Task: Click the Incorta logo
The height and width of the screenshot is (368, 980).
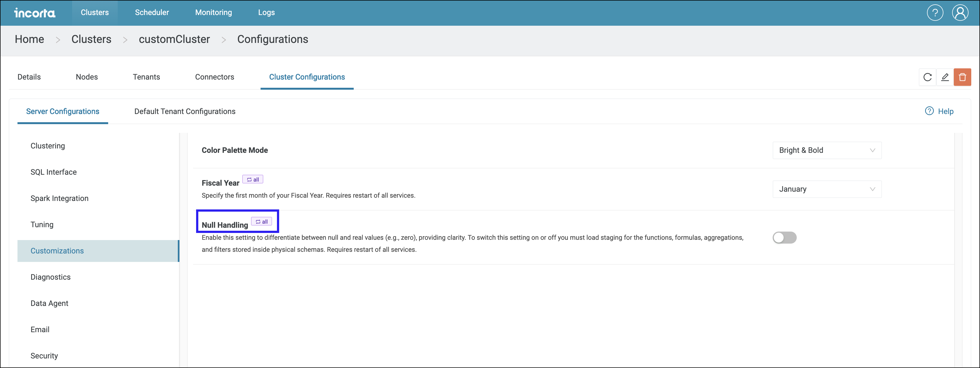Action: 35,13
